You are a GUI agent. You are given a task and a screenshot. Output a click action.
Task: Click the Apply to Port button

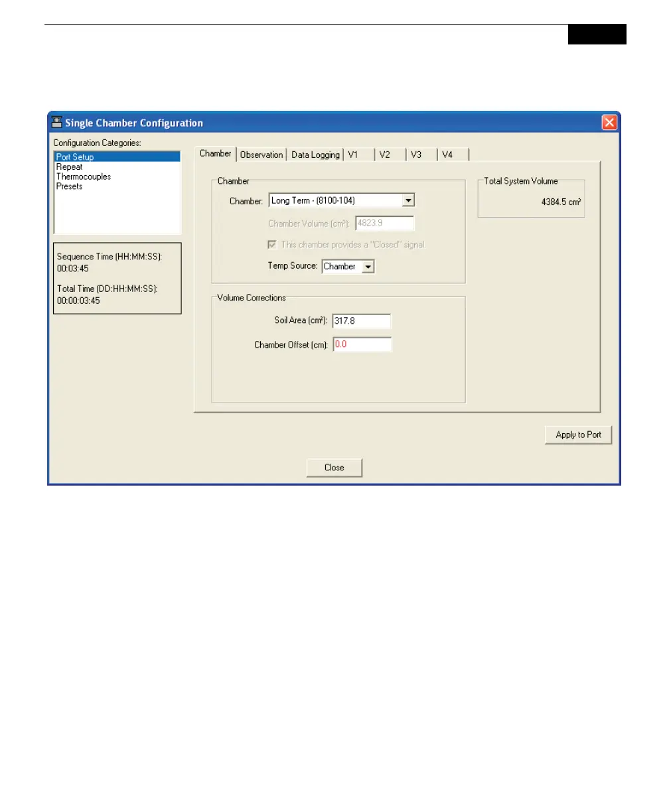pyautogui.click(x=578, y=435)
